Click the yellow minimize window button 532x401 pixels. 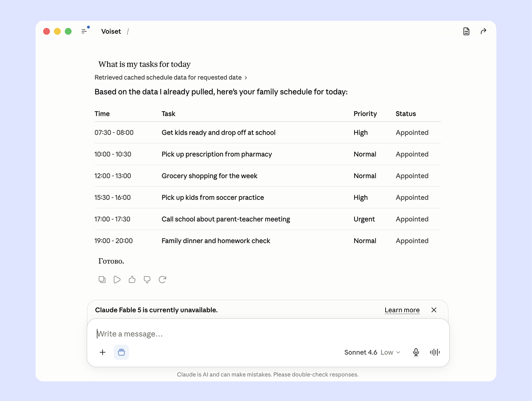[x=58, y=31]
